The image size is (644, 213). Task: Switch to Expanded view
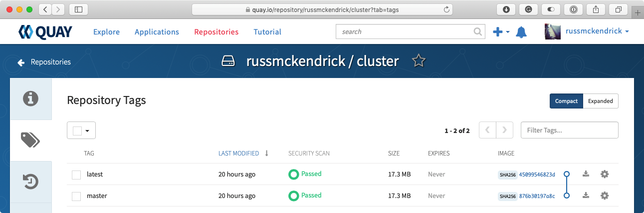click(601, 101)
